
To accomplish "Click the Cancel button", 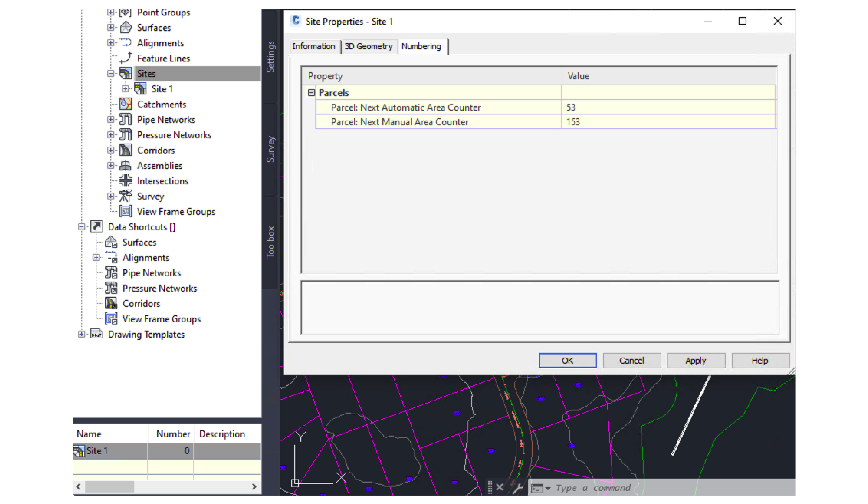I will coord(631,361).
